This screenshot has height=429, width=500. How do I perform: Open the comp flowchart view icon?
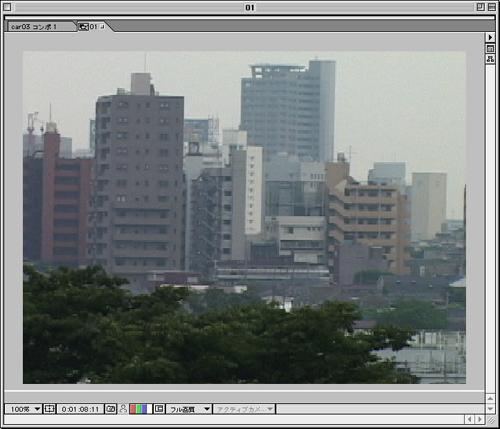click(490, 59)
